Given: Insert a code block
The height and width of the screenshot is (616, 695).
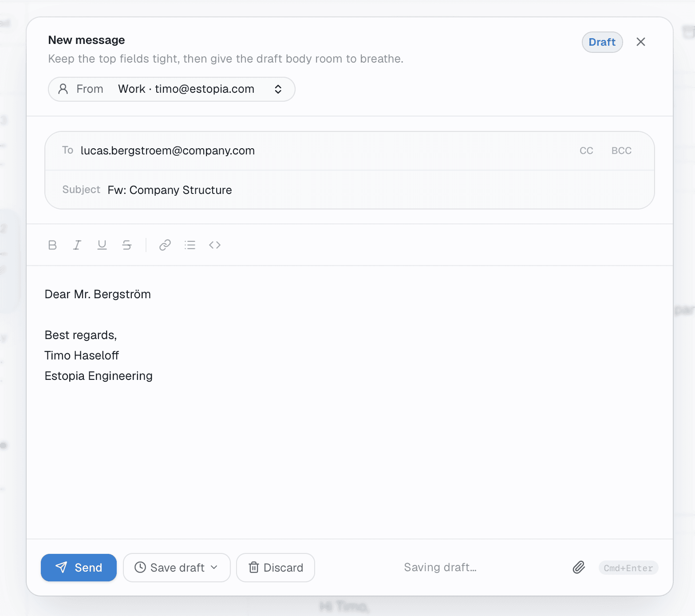Looking at the screenshot, I should click(215, 245).
